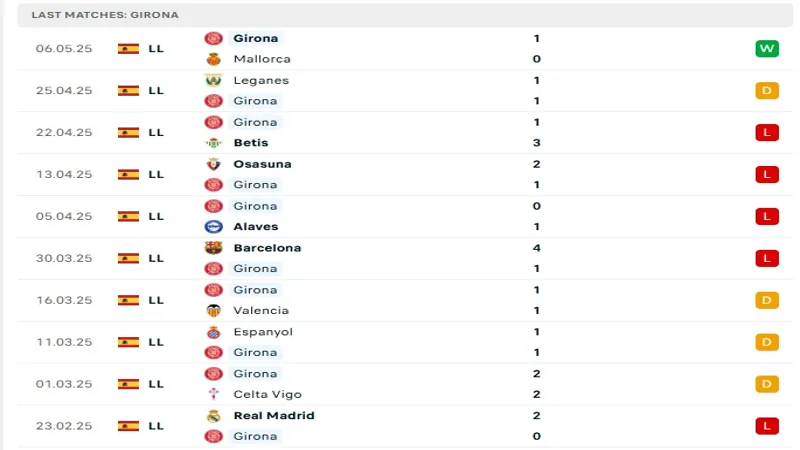Click the D badge for Leganes match
The width and height of the screenshot is (800, 450).
tap(767, 90)
